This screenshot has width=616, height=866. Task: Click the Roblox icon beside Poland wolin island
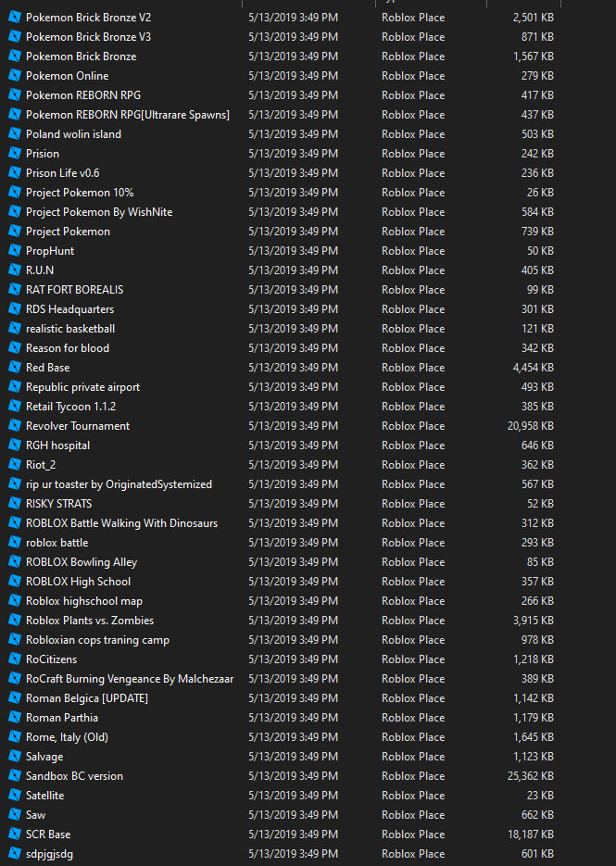coord(15,134)
